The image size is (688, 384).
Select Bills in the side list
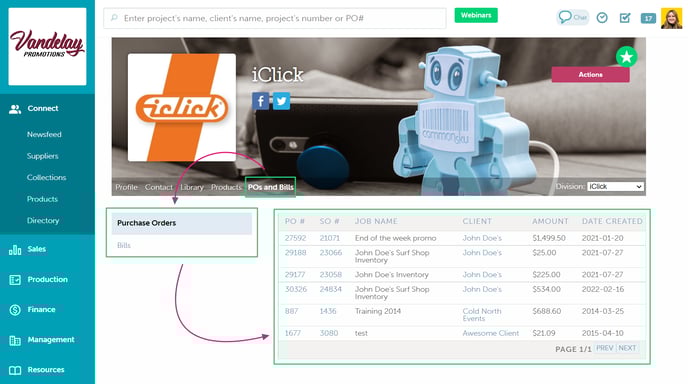click(124, 245)
